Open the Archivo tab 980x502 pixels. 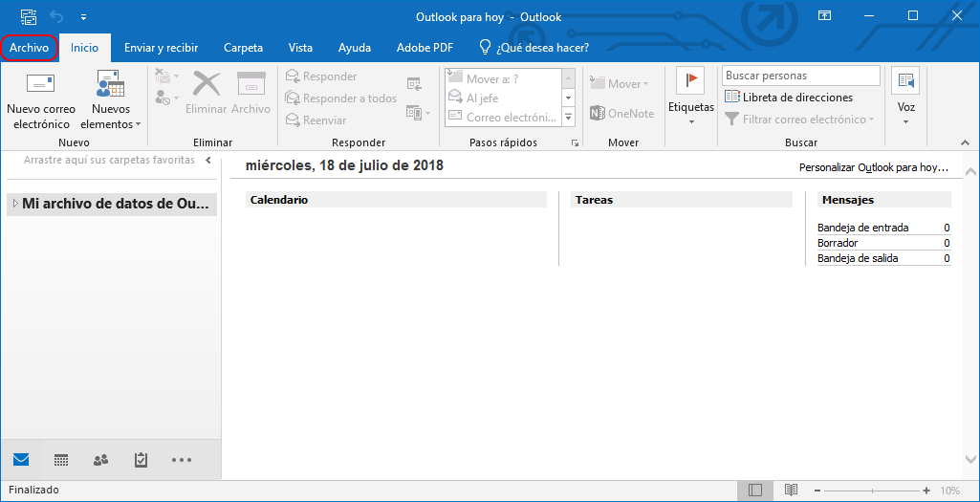(30, 48)
